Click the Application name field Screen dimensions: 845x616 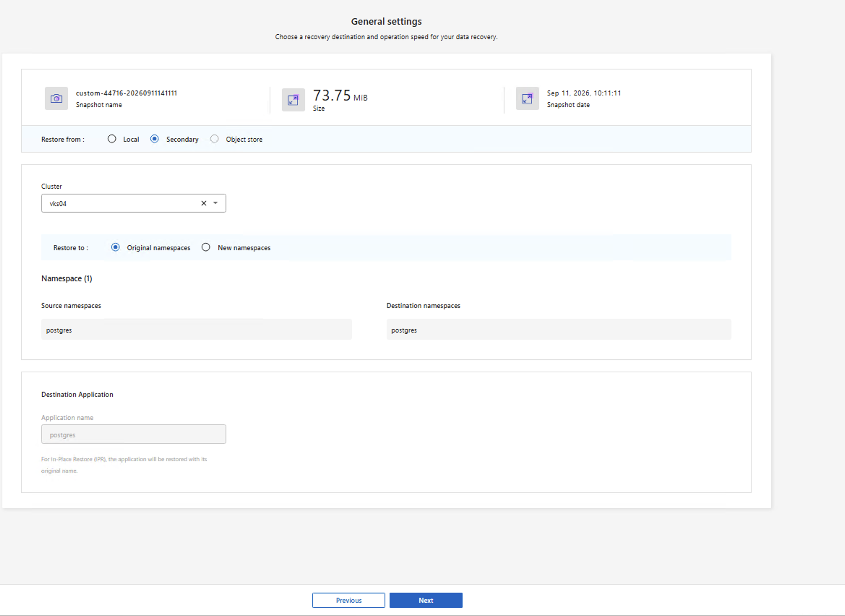(133, 435)
